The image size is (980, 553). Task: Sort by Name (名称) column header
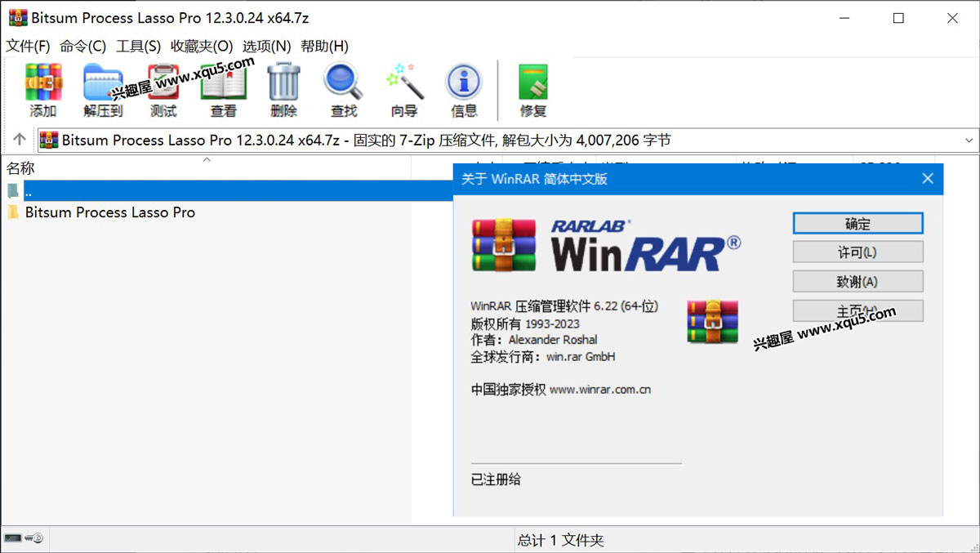(x=206, y=167)
